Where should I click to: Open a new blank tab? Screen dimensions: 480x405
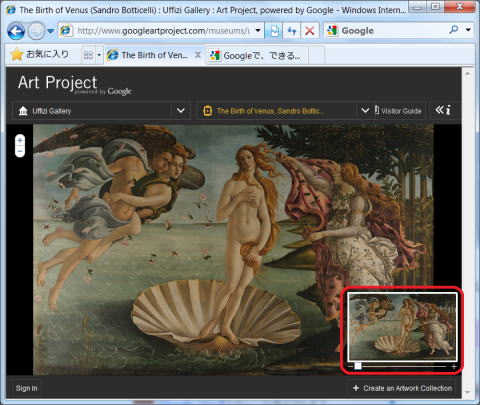click(316, 55)
